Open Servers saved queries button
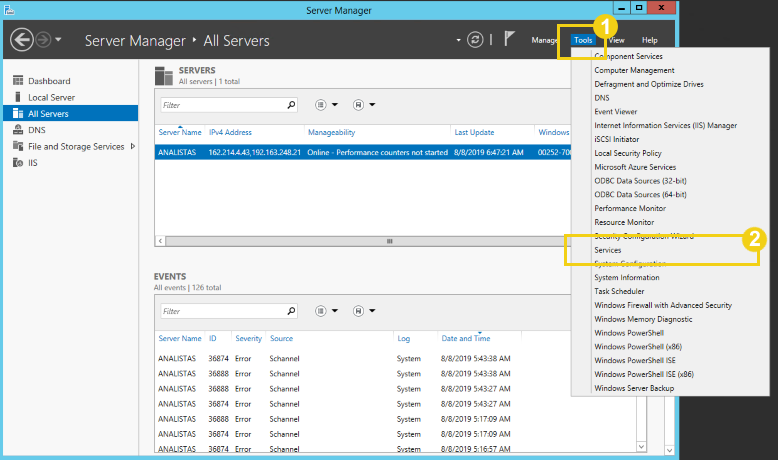This screenshot has width=778, height=460. tap(358, 105)
